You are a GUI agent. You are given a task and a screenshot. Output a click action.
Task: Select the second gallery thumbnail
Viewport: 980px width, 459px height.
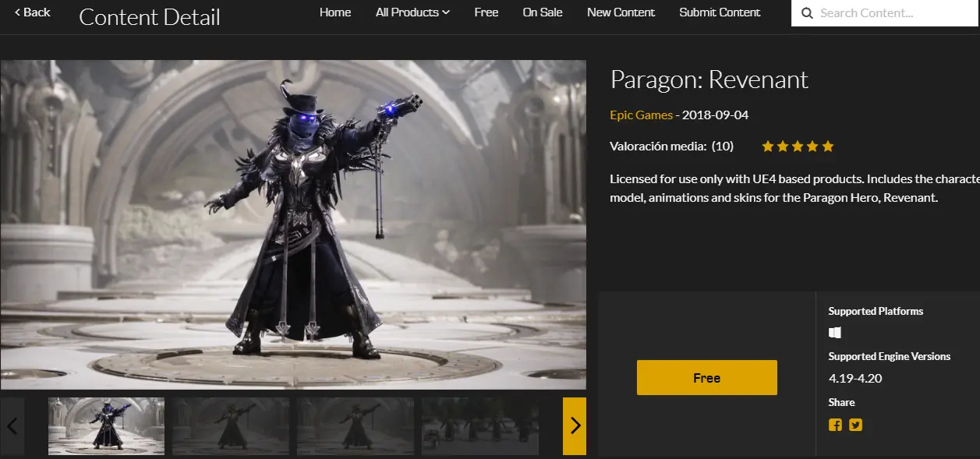click(231, 426)
